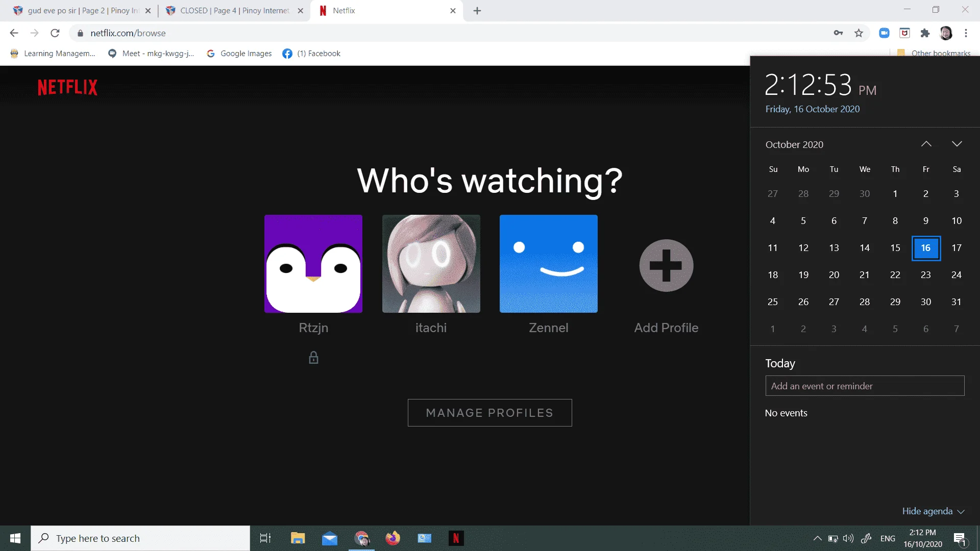Open the Extensions puzzle icon
Screen dimensions: 980x551
click(x=925, y=33)
